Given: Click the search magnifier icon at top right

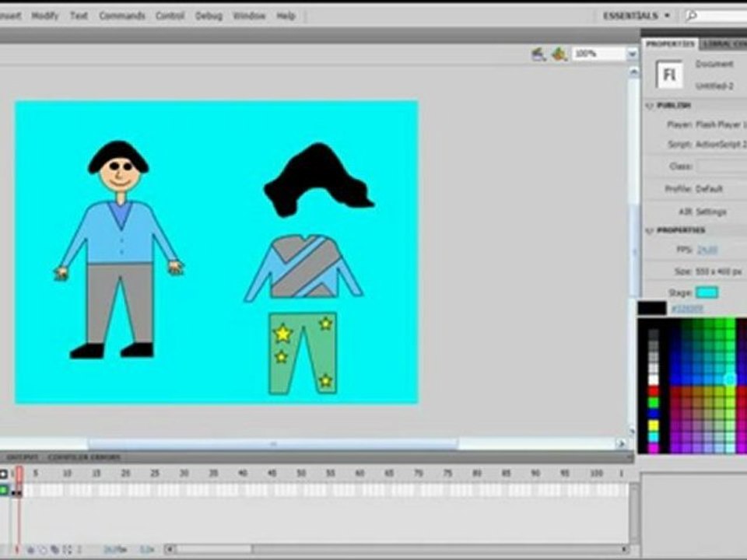Looking at the screenshot, I should (x=692, y=16).
